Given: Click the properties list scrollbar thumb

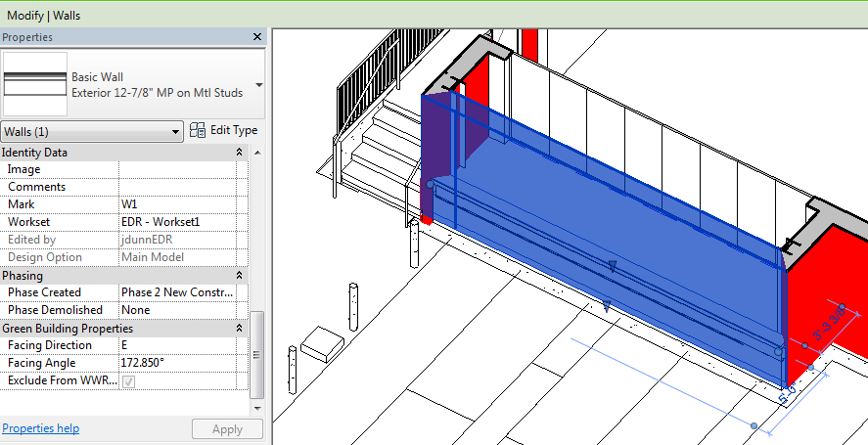Looking at the screenshot, I should (256, 354).
